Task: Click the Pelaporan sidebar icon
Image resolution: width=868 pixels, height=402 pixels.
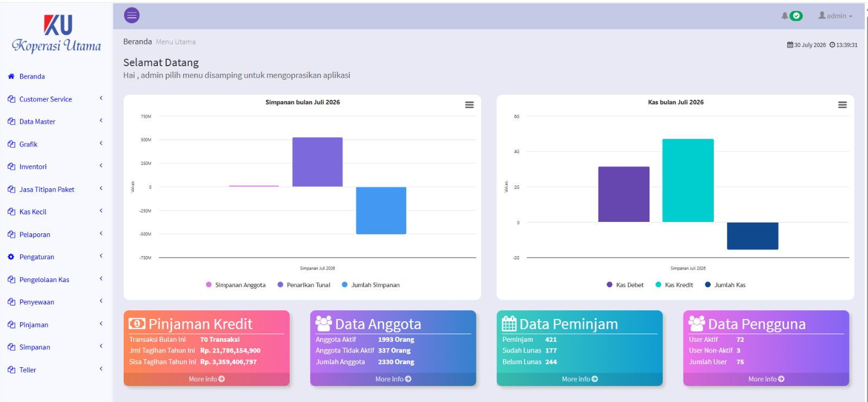Action: click(x=11, y=234)
